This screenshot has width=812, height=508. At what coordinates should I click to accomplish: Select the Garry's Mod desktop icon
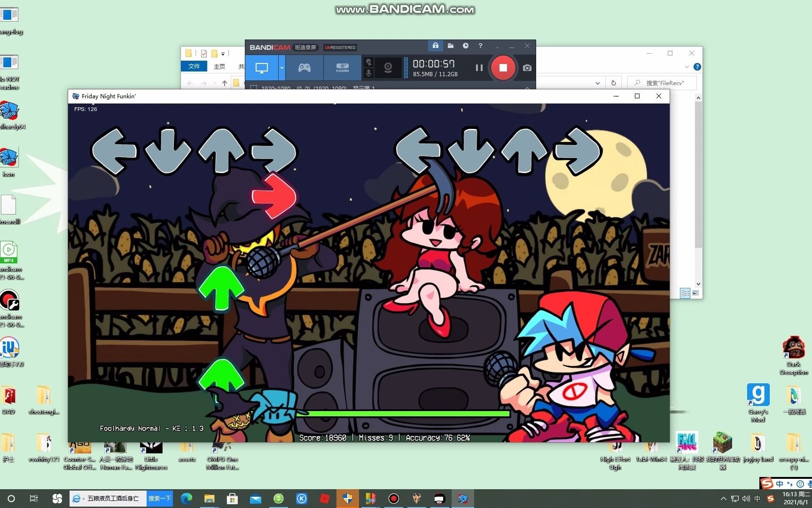click(x=758, y=403)
